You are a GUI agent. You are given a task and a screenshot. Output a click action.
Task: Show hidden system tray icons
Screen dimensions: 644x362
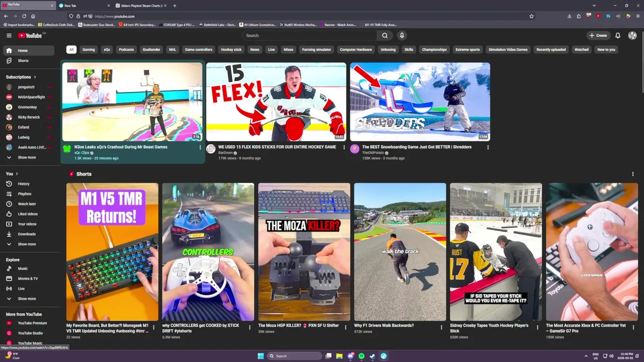[x=586, y=356]
